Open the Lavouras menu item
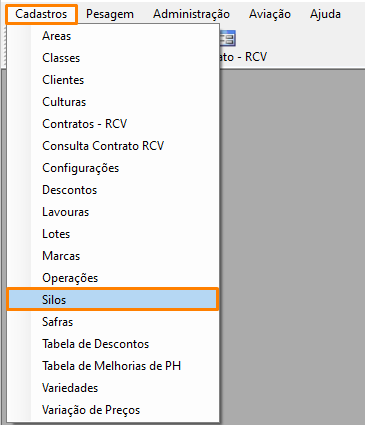Image resolution: width=365 pixels, height=425 pixels. point(113,212)
